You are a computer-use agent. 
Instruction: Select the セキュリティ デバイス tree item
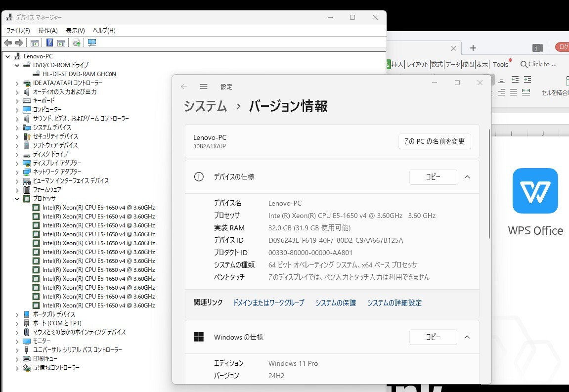55,136
